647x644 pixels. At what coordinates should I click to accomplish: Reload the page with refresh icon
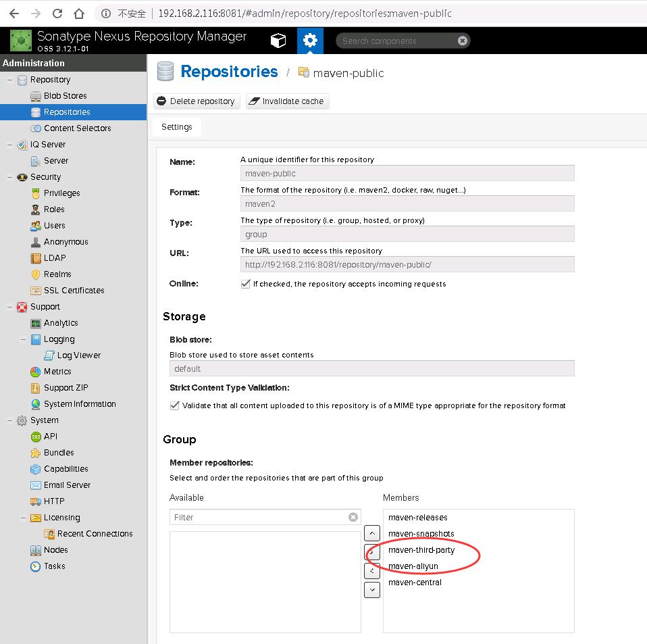point(57,14)
